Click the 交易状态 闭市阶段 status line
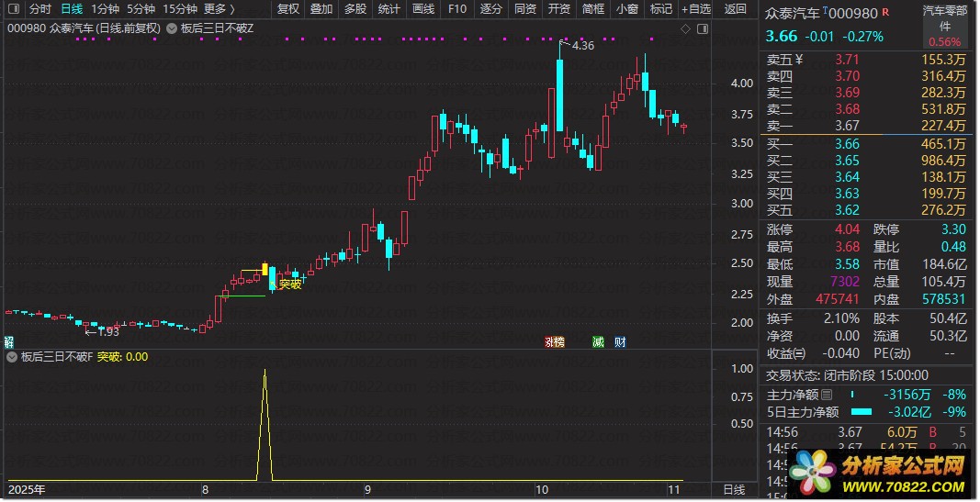Screen dimensions: 980x502 (x=847, y=376)
